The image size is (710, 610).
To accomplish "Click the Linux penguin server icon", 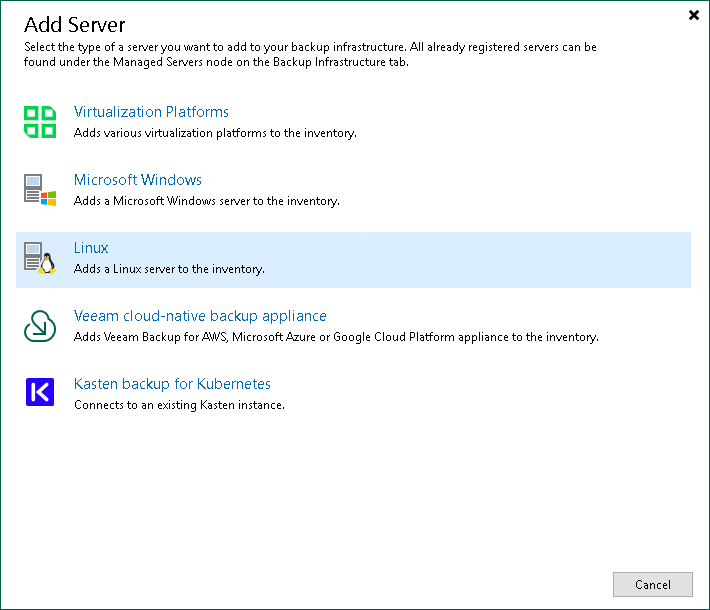I will [x=40, y=258].
